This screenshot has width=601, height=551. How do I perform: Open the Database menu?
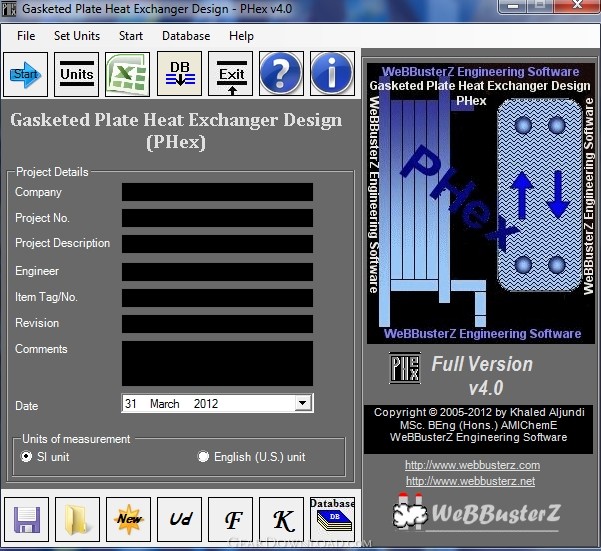click(186, 36)
